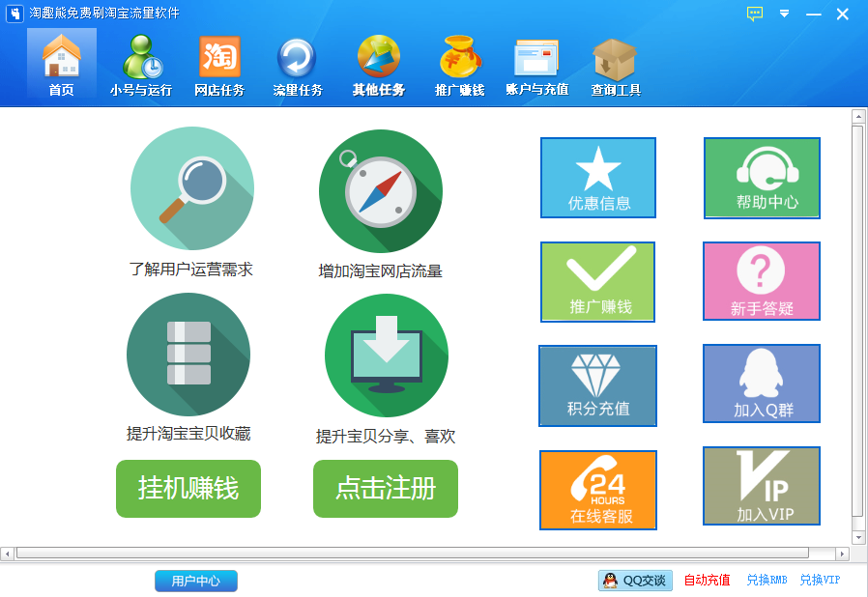868x597 pixels.
Task: Open 小号与运行 toolbar section
Action: point(140,65)
